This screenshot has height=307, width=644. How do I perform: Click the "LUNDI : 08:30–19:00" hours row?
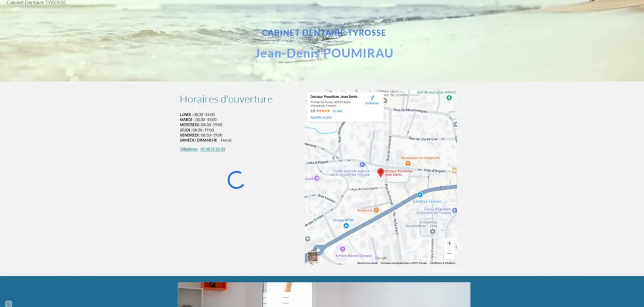[x=197, y=114]
